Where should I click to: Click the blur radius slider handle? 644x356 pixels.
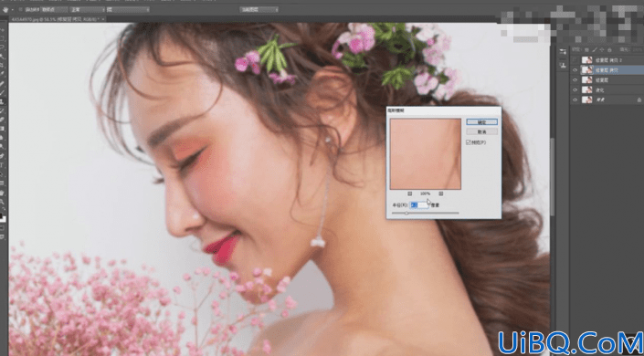pos(406,213)
